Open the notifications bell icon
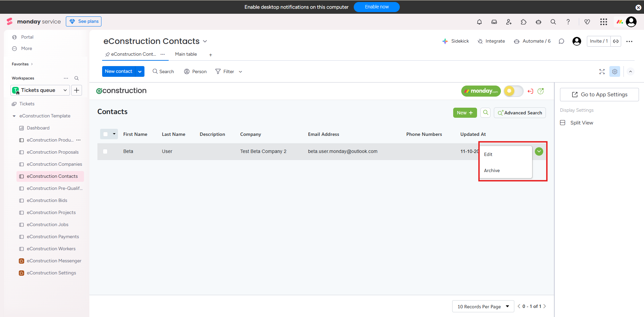 [479, 22]
